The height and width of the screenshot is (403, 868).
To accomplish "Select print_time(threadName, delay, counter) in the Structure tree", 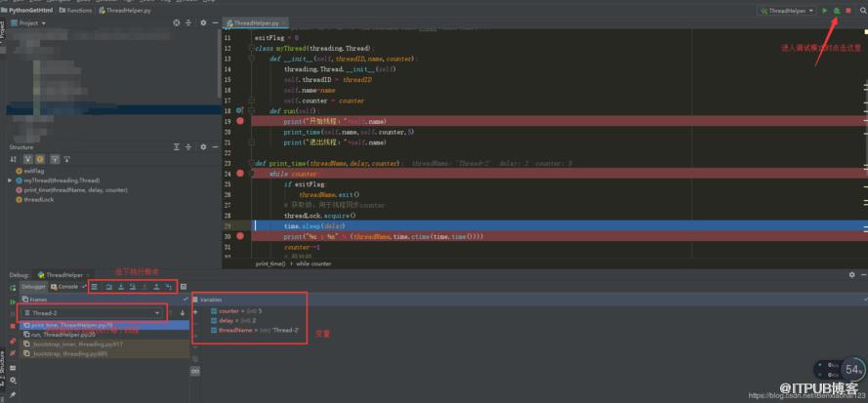I will (x=72, y=190).
